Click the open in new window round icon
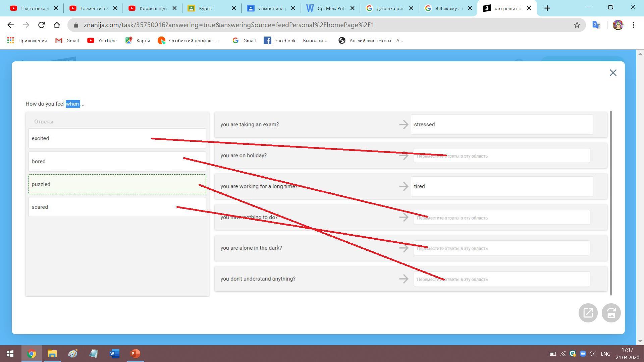The height and width of the screenshot is (362, 644). (588, 313)
